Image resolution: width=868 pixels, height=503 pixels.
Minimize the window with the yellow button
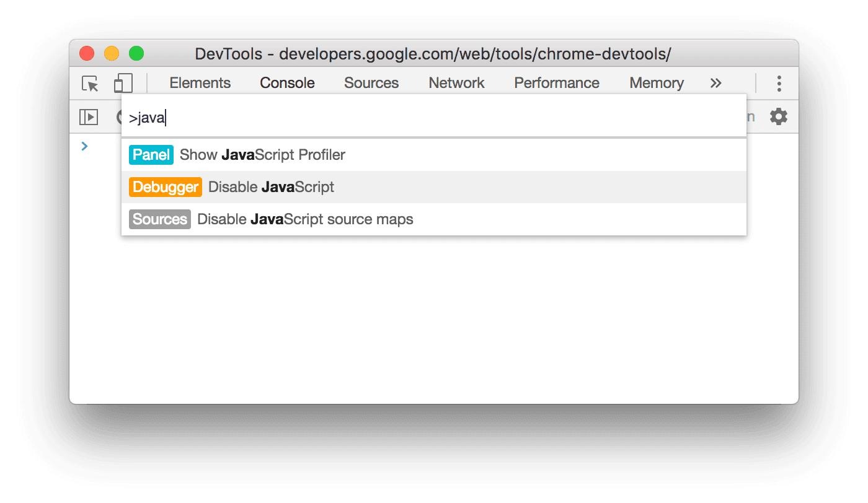tap(112, 54)
